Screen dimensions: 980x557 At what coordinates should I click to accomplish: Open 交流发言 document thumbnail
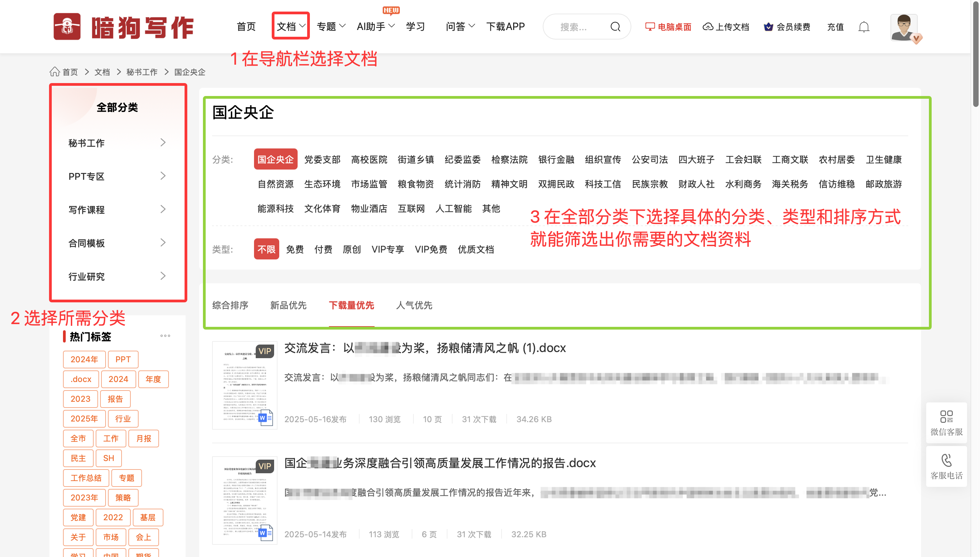point(245,385)
